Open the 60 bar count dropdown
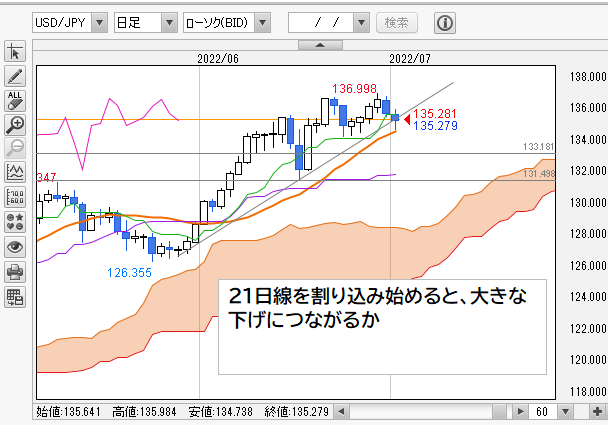The height and width of the screenshot is (425, 608). [565, 411]
